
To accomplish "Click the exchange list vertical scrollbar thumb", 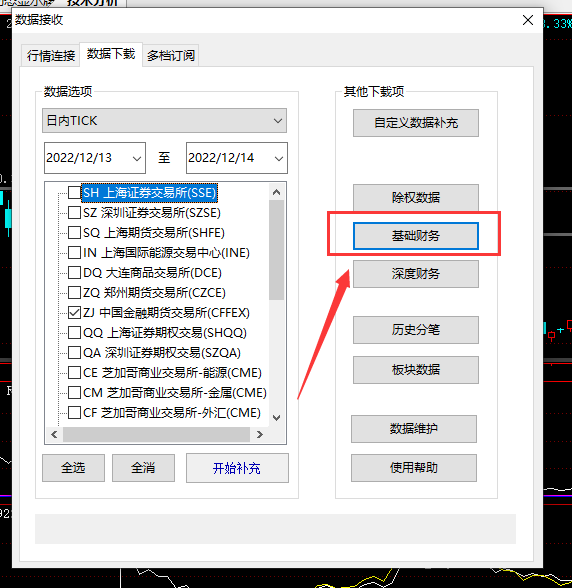I will tap(276, 250).
